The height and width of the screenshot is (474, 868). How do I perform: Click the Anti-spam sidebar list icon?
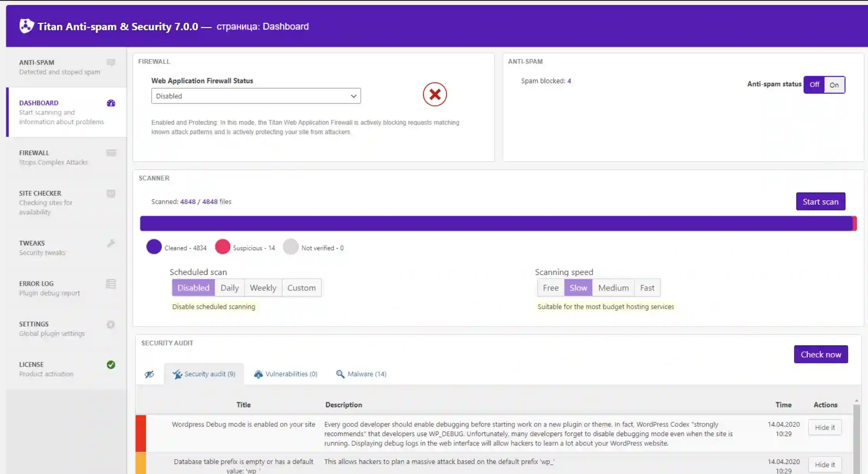[111, 62]
